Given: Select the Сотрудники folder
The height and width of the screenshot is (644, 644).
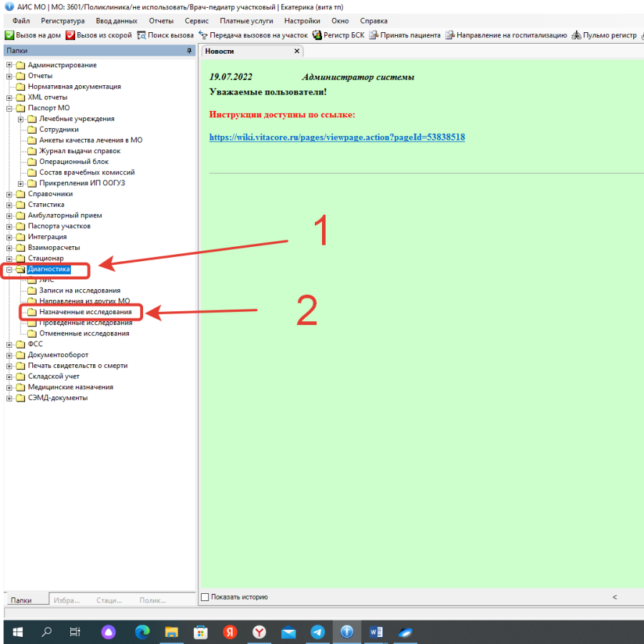Looking at the screenshot, I should point(59,130).
